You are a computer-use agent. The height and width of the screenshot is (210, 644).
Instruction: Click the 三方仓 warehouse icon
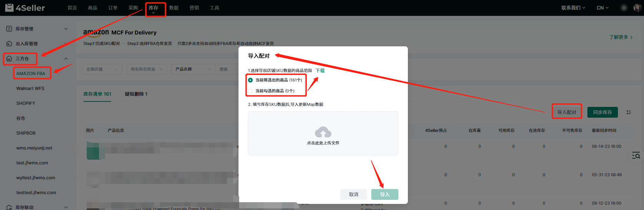click(9, 59)
